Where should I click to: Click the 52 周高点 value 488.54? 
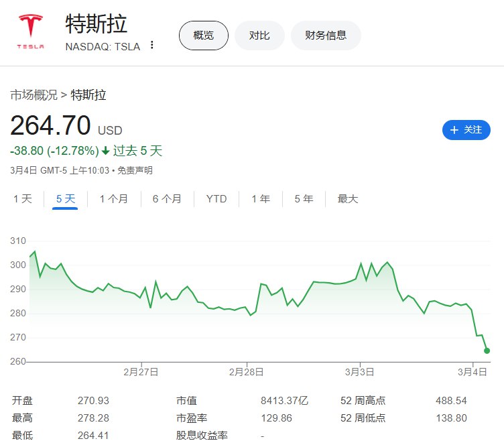[x=451, y=401]
